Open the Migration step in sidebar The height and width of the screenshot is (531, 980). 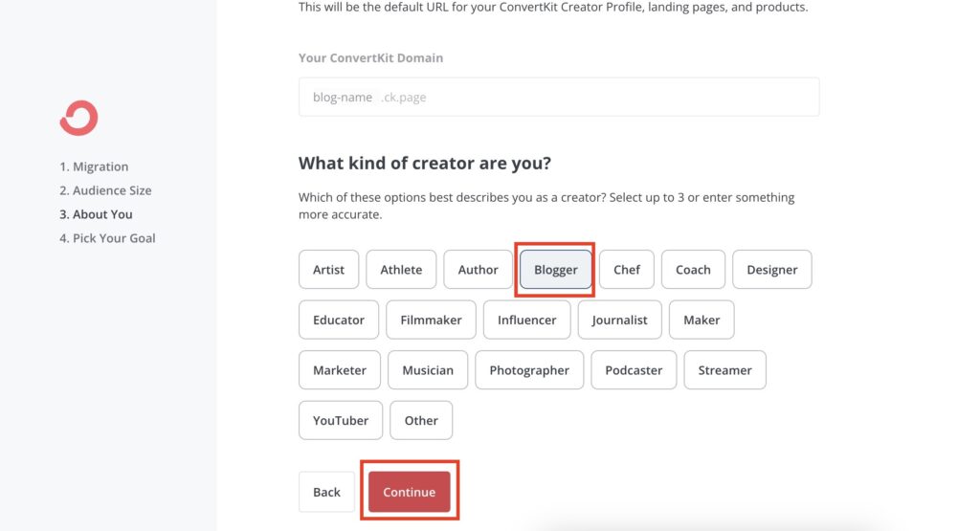94,166
